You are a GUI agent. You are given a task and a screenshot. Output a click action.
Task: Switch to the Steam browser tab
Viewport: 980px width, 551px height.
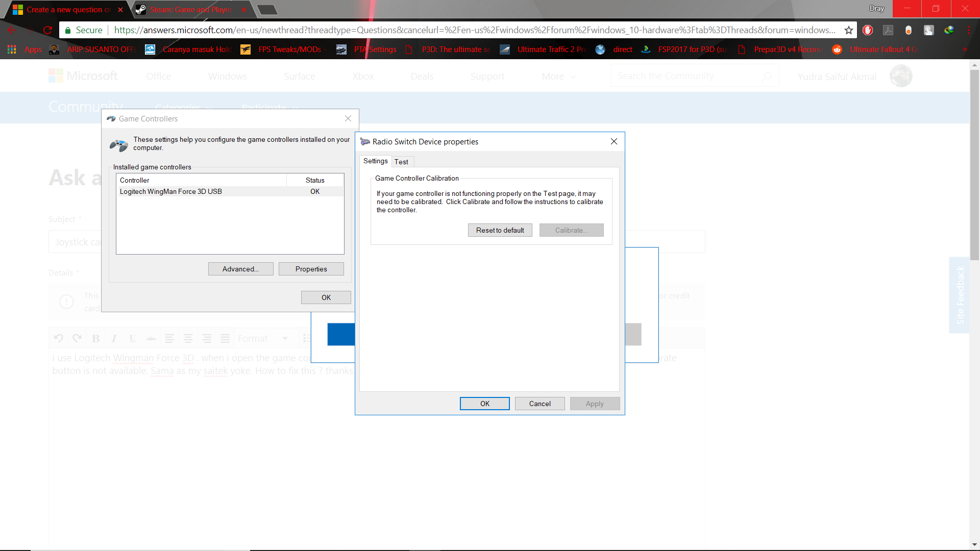pos(190,9)
